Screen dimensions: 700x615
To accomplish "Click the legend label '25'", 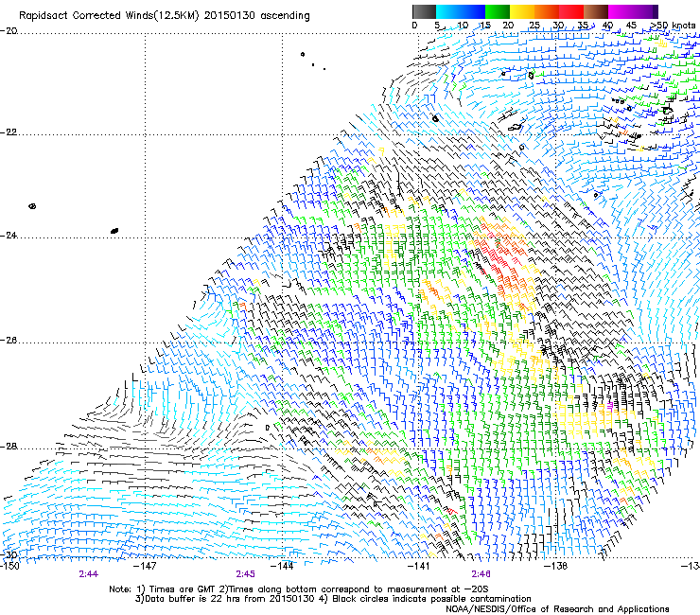I will 534,26.
